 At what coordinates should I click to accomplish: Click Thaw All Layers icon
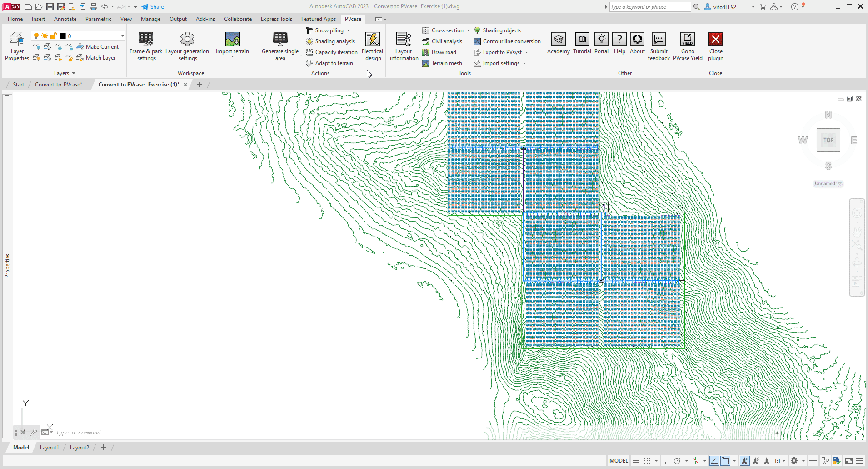pyautogui.click(x=58, y=58)
